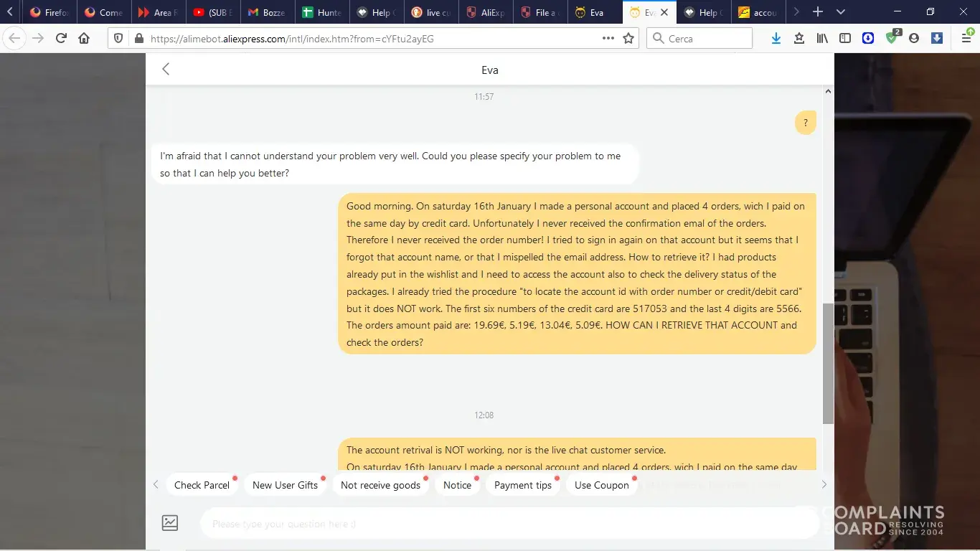980x551 pixels.
Task: Open the live cu tab
Action: (x=430, y=12)
